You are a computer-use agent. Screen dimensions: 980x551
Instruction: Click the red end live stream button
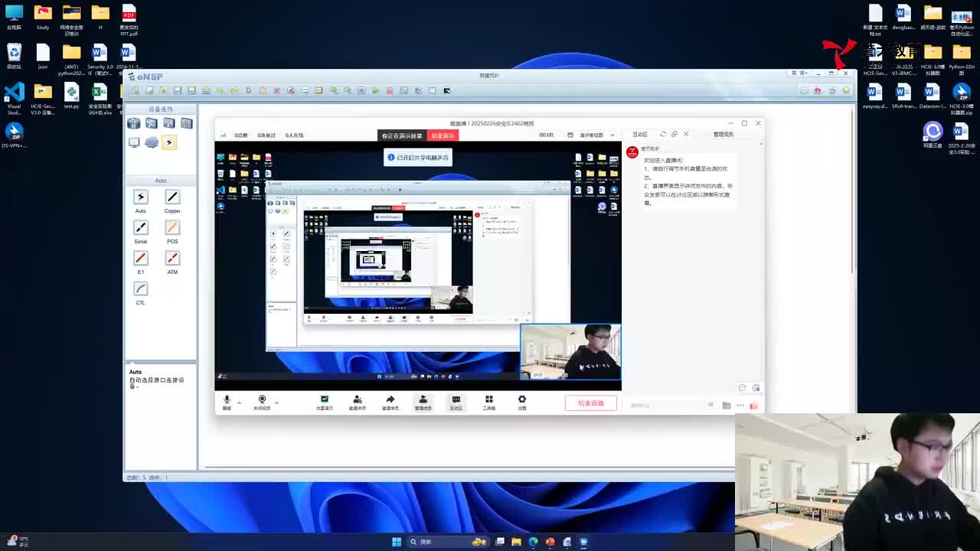591,403
